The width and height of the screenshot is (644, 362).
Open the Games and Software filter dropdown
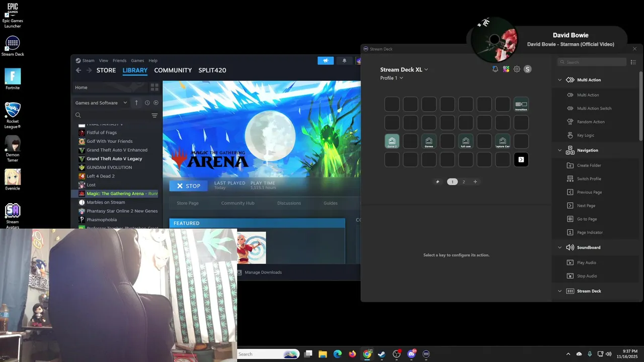[101, 103]
